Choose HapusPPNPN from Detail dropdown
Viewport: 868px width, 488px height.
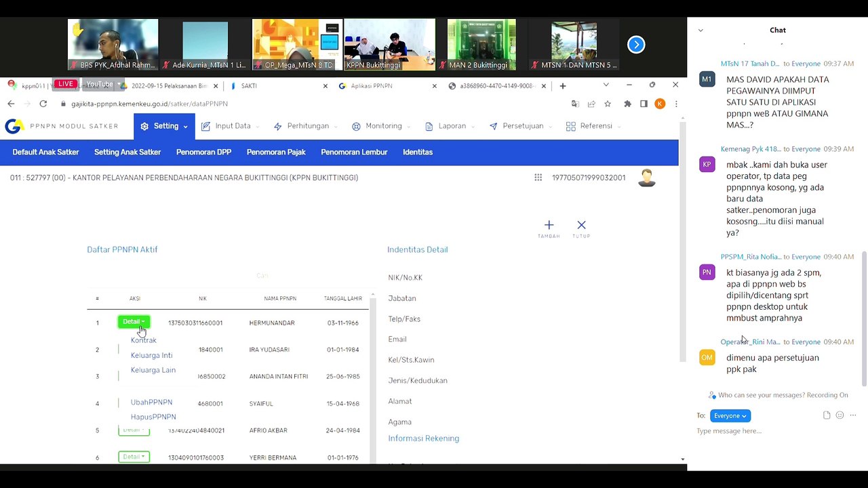tap(153, 417)
